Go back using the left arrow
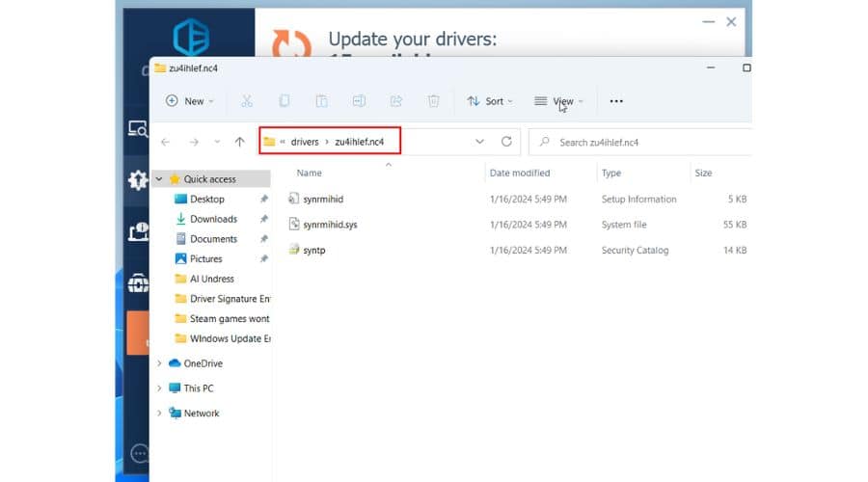The image size is (868, 482). (166, 143)
